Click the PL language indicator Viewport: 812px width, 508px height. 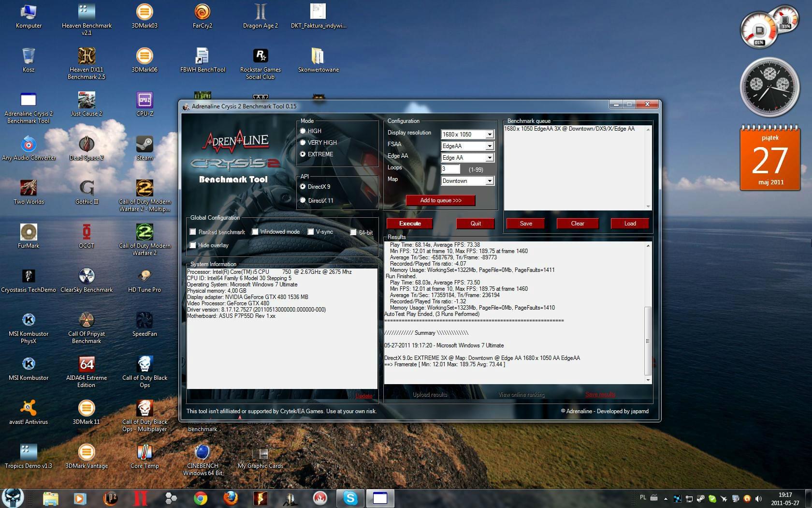643,497
